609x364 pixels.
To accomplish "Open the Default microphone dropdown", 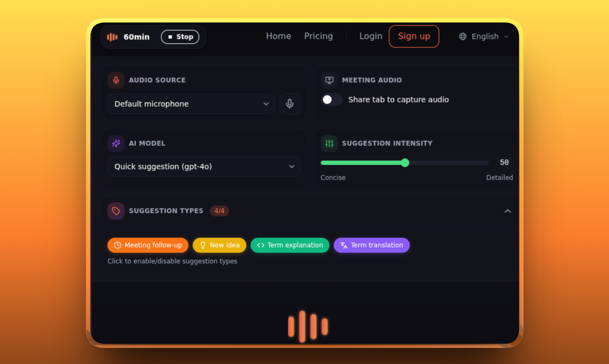I will point(191,104).
